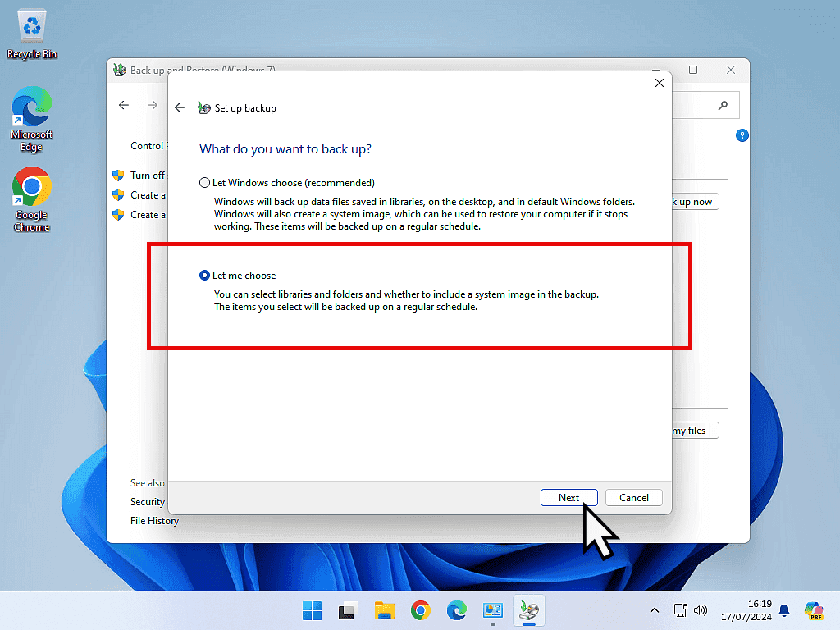Close the Set up backup dialog
Image resolution: width=840 pixels, height=630 pixels.
[x=660, y=83]
